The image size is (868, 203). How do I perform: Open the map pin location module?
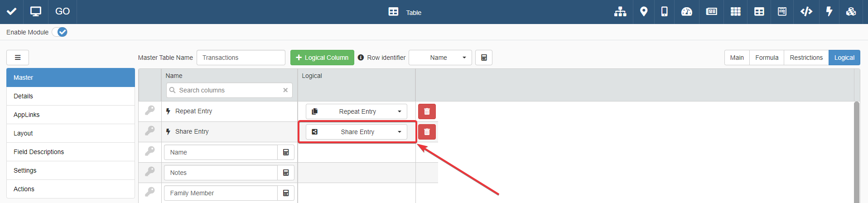643,12
